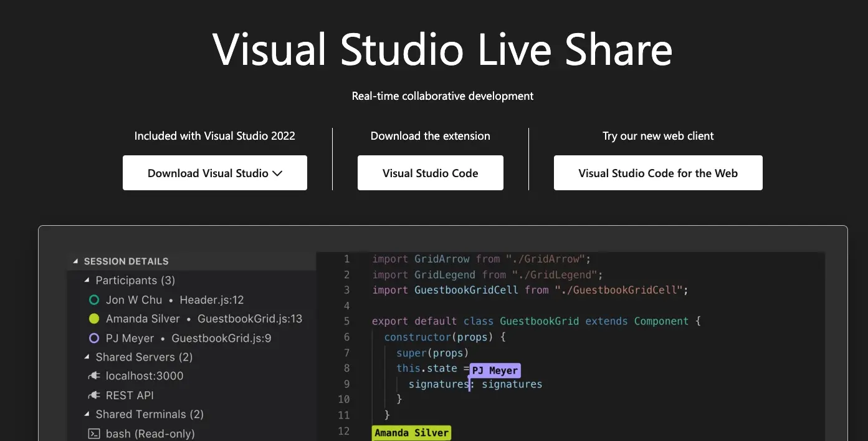The image size is (868, 441).
Task: Click the import GridLegend code line
Action: point(487,274)
